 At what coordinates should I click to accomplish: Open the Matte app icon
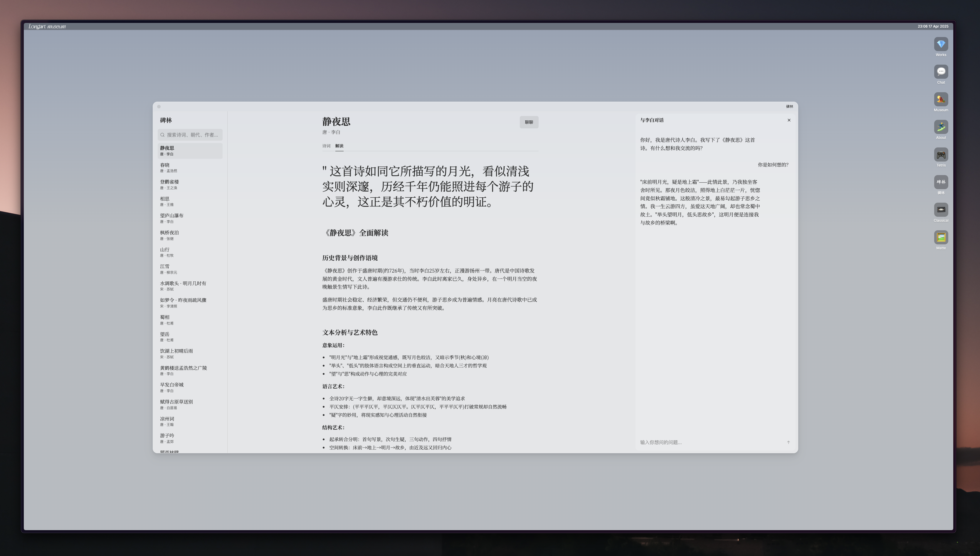(x=940, y=238)
